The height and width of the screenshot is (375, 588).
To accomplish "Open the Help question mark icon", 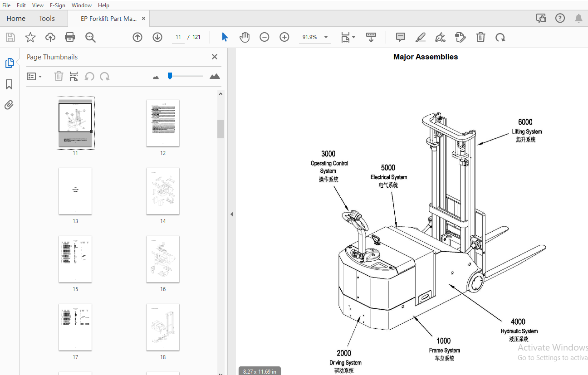I will click(560, 19).
